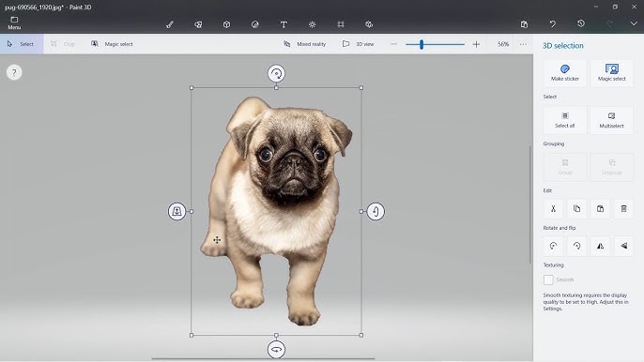Toggle Mixed reality view
The height and width of the screenshot is (362, 644).
click(304, 44)
